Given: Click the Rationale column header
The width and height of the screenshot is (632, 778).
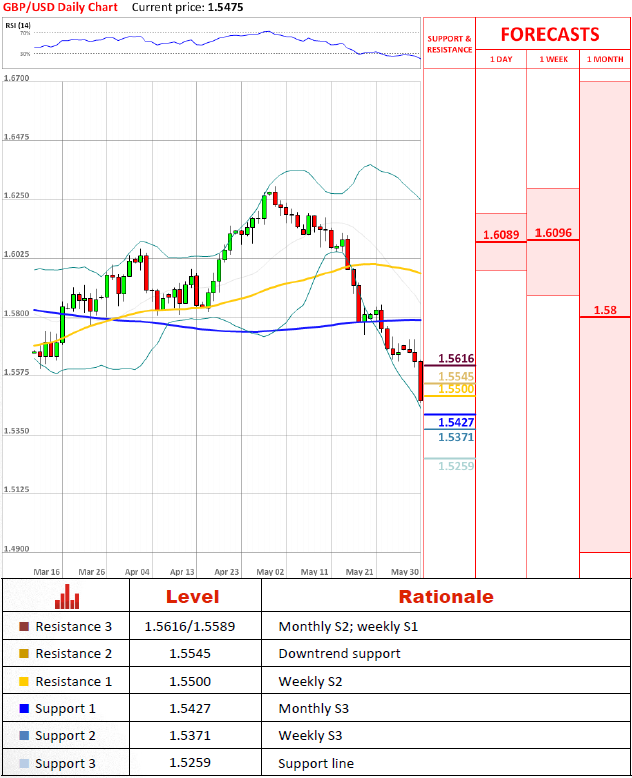Looking at the screenshot, I should pos(446,596).
